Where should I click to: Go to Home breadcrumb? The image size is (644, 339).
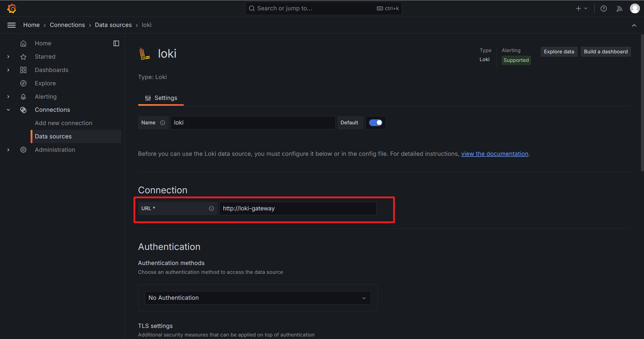pyautogui.click(x=31, y=25)
